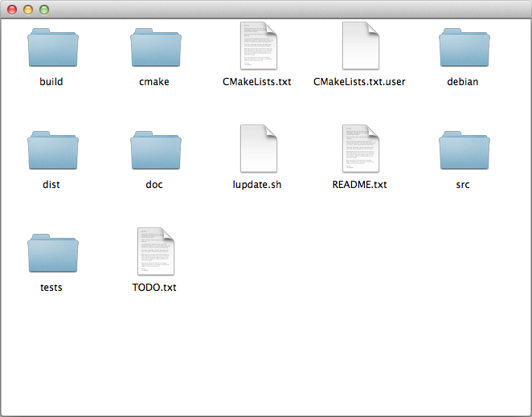Select the tests folder icon
Screen dimensions: 532x417
click(x=53, y=253)
